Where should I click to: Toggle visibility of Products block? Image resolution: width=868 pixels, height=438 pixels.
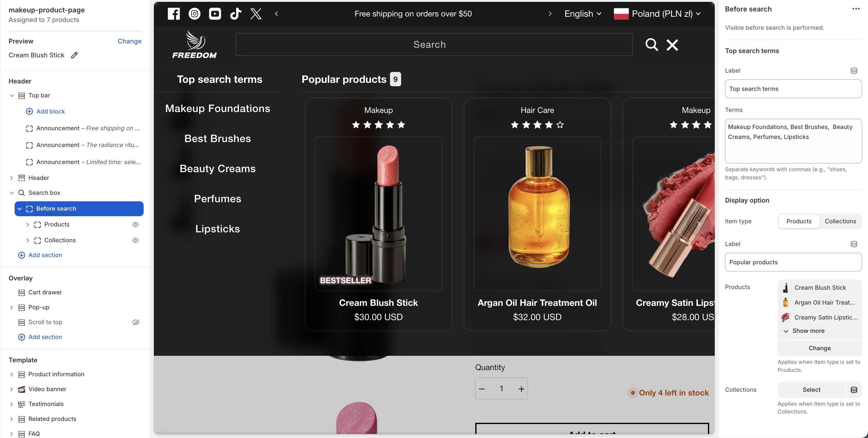tap(136, 224)
